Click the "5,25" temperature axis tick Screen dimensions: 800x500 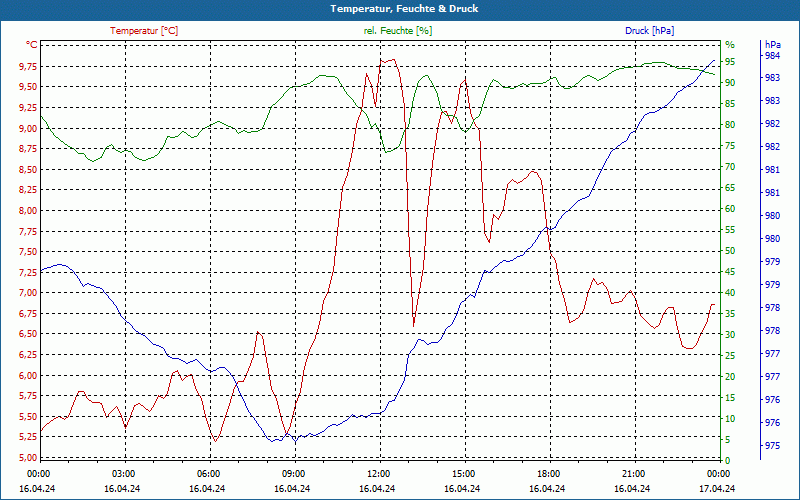pos(29,437)
